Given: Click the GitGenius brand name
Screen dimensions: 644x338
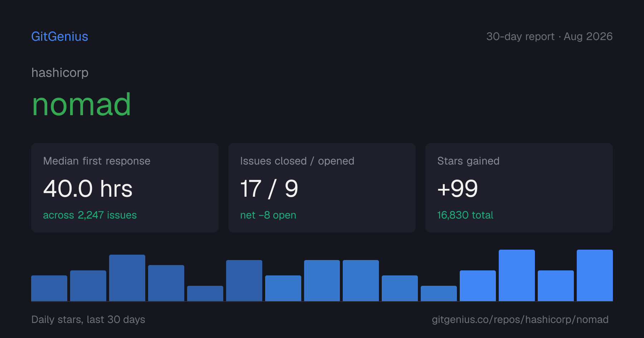Looking at the screenshot, I should pos(60,36).
